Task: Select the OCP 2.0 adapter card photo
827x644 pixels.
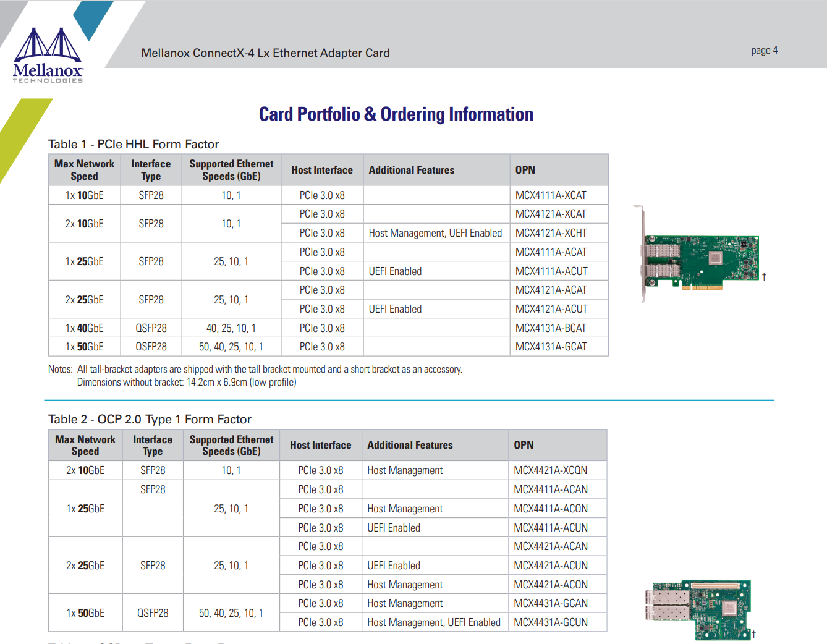Action: coord(698,609)
